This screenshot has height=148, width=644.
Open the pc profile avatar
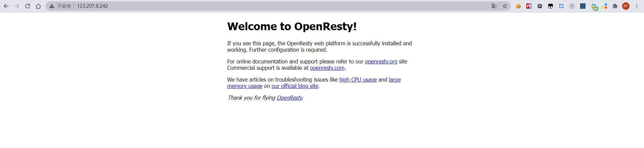click(626, 6)
